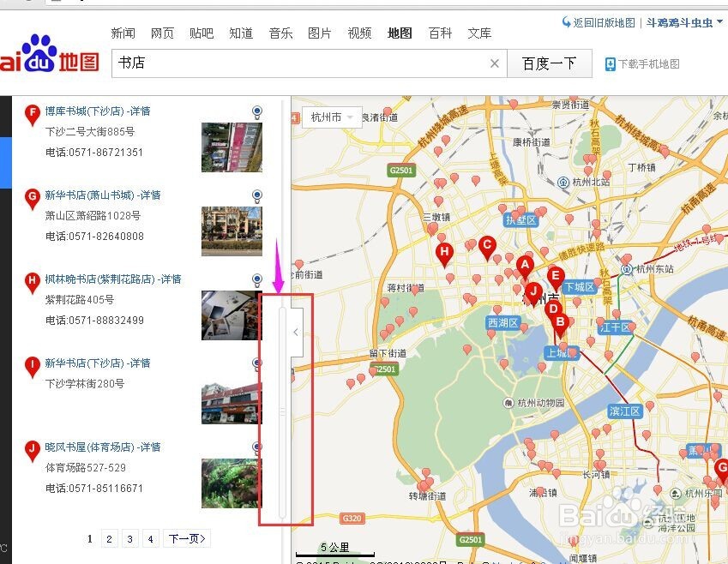Switch to the 贴吧 tab

click(202, 33)
